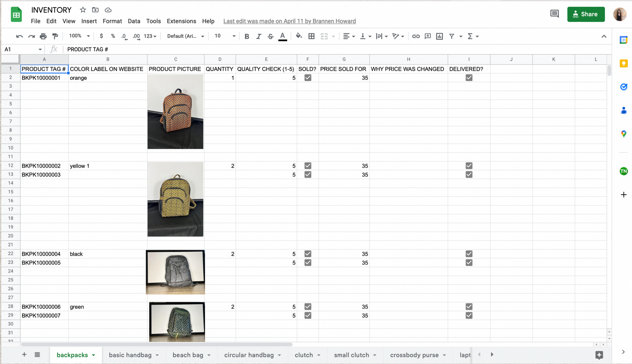Expand the font family dropdown
The image size is (632, 364).
pyautogui.click(x=186, y=36)
